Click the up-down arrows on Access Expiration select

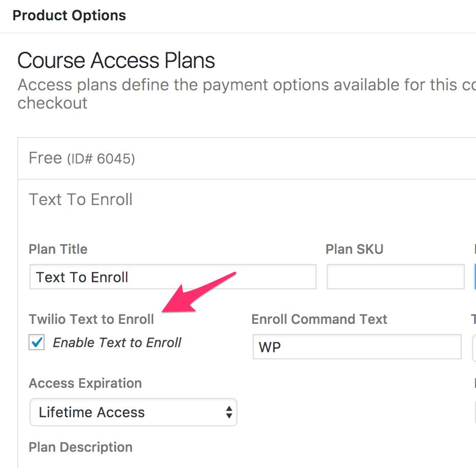click(229, 412)
